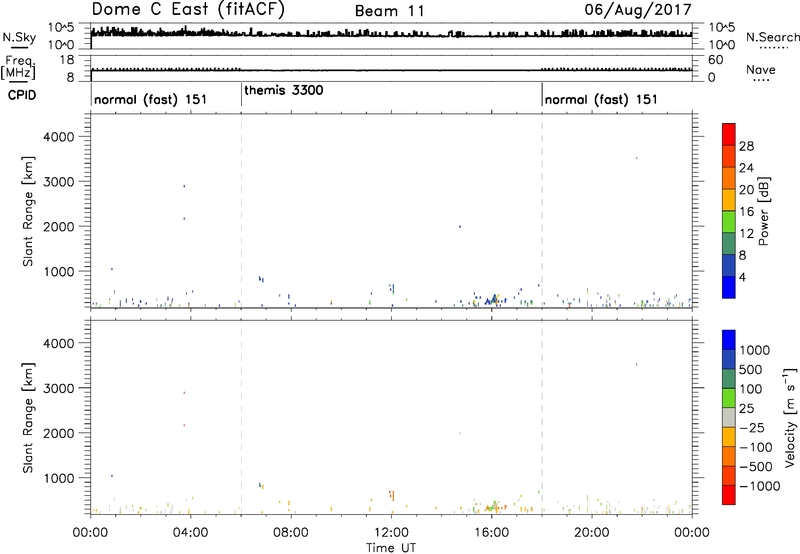Click the 'Nave' legend label
This screenshot has height=554, width=800.
761,69
